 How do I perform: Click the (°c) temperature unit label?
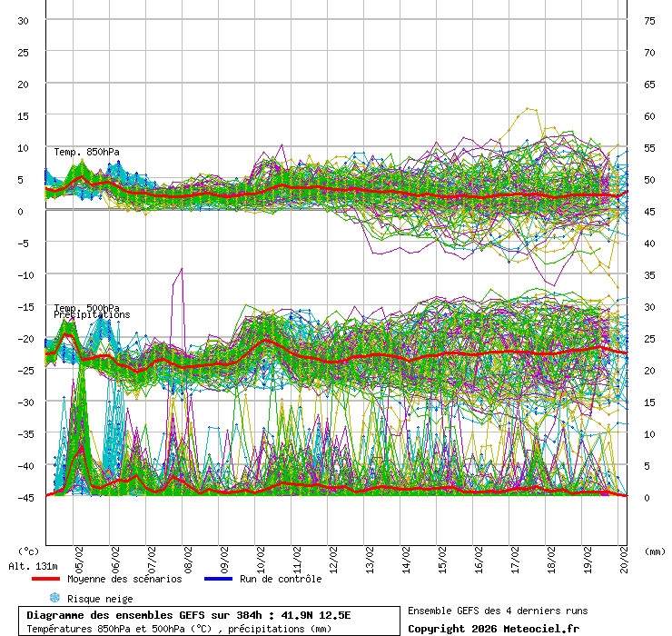click(x=28, y=551)
